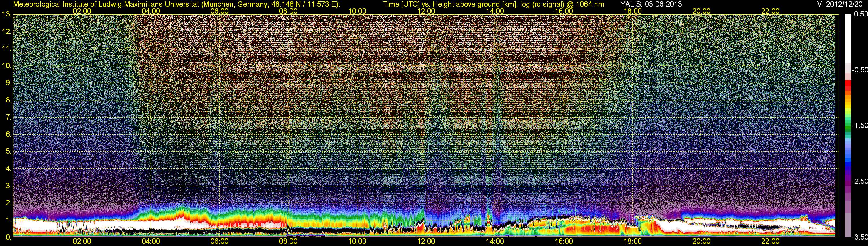Click the '-0.50' color scale label
This screenshot has height=246, width=868.
click(860, 70)
